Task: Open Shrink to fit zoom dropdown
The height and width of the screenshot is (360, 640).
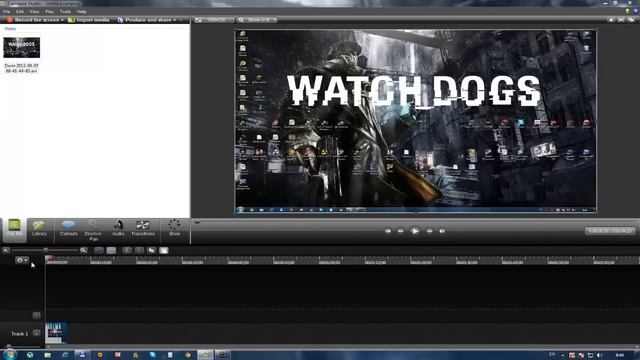Action: pos(258,20)
